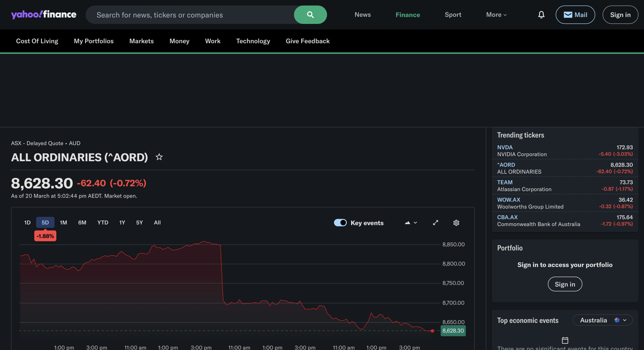Click the Top economic events heading

point(528,321)
